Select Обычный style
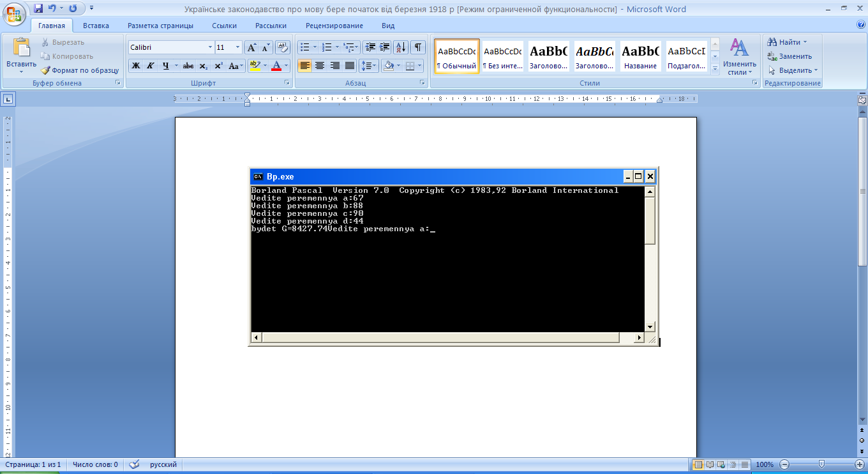 (x=456, y=56)
